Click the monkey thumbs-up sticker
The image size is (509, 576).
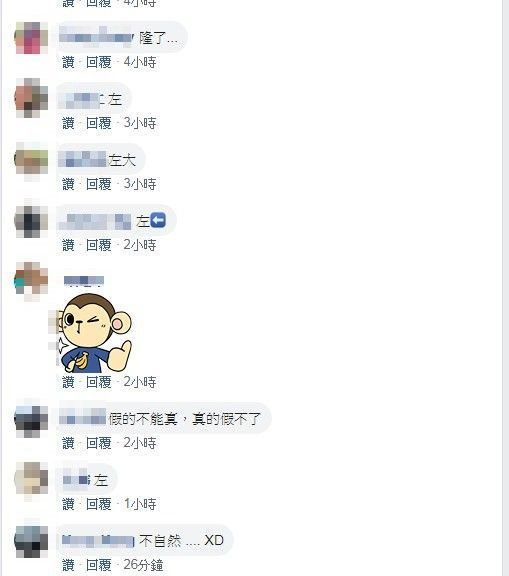click(95, 332)
